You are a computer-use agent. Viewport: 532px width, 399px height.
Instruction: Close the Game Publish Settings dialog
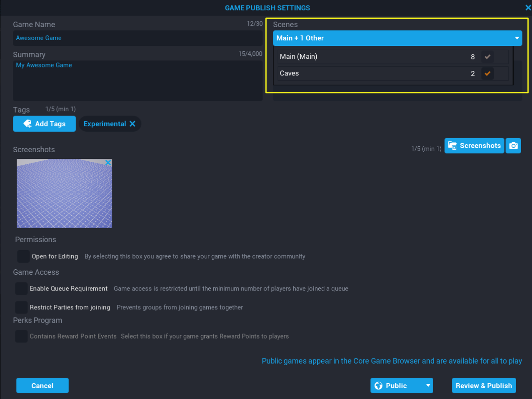(x=528, y=8)
